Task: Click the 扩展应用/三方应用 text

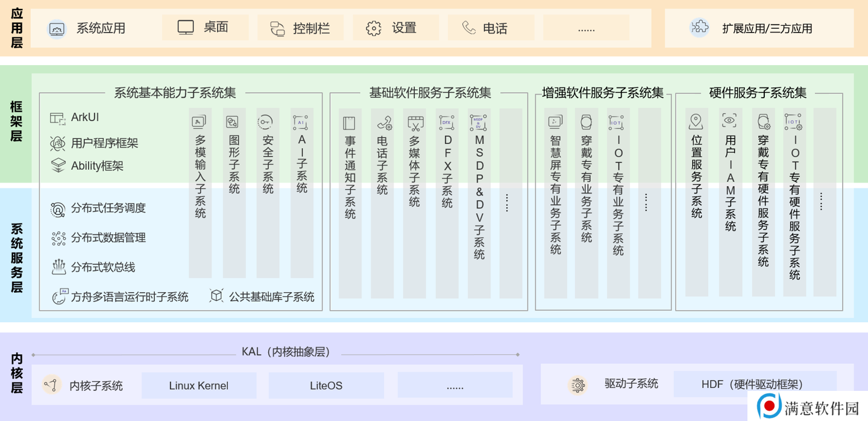Action: point(767,28)
